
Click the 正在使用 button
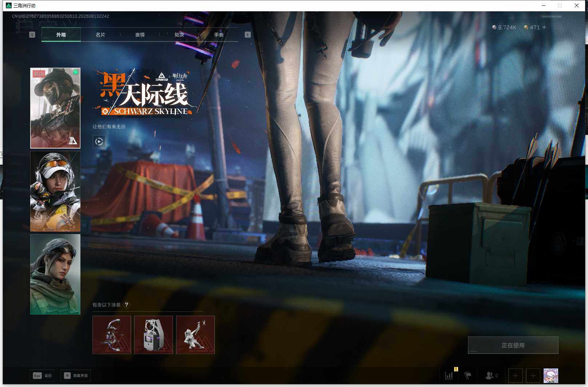pyautogui.click(x=513, y=345)
